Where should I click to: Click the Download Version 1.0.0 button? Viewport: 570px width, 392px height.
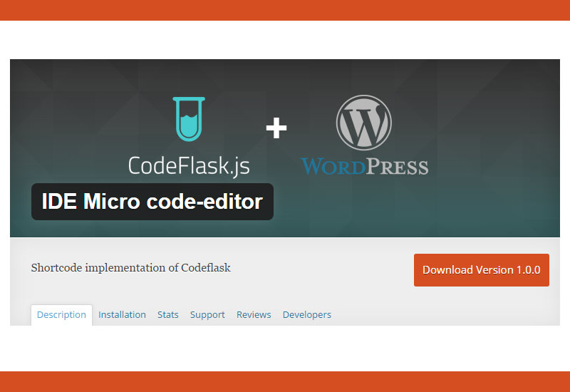482,270
